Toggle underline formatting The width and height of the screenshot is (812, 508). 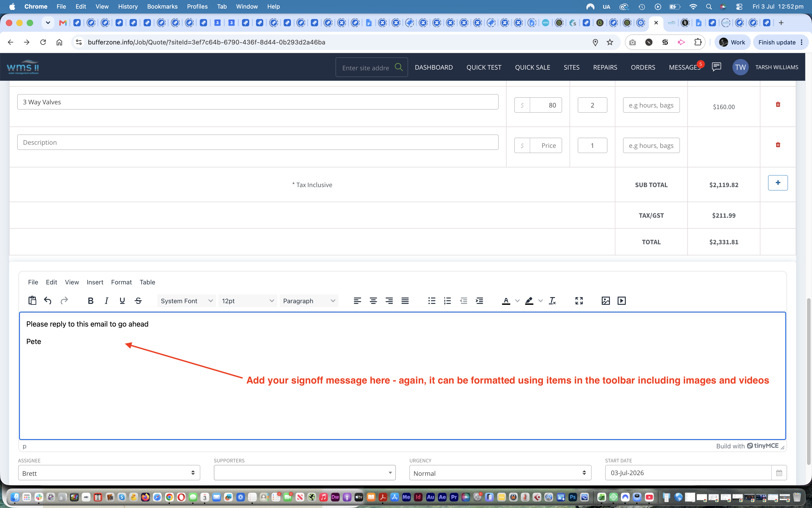(x=122, y=301)
